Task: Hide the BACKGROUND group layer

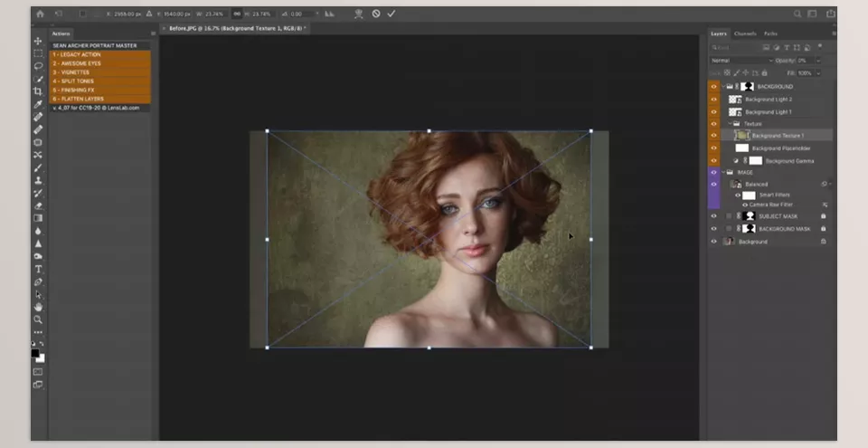Action: [x=713, y=87]
